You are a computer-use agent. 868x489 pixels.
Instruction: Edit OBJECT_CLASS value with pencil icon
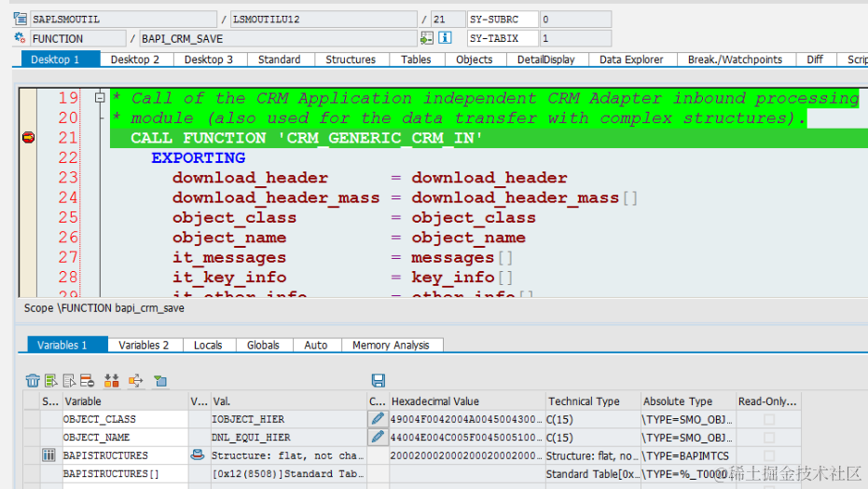(x=378, y=419)
